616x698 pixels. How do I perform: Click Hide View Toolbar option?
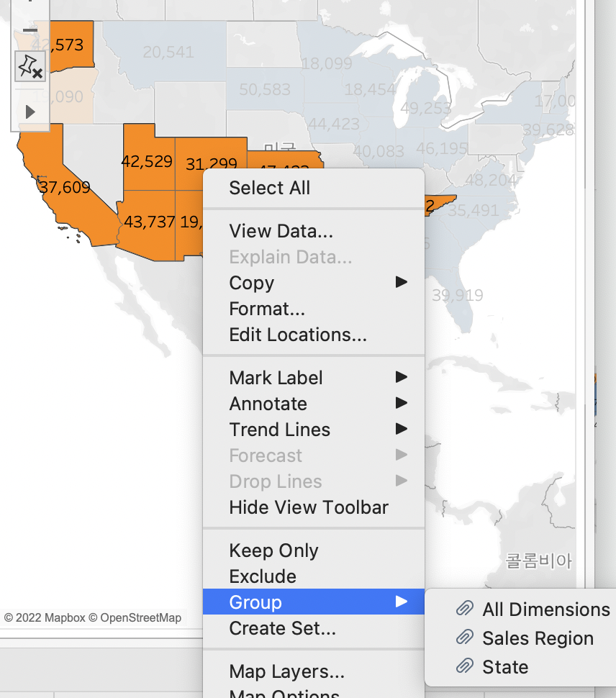(309, 507)
